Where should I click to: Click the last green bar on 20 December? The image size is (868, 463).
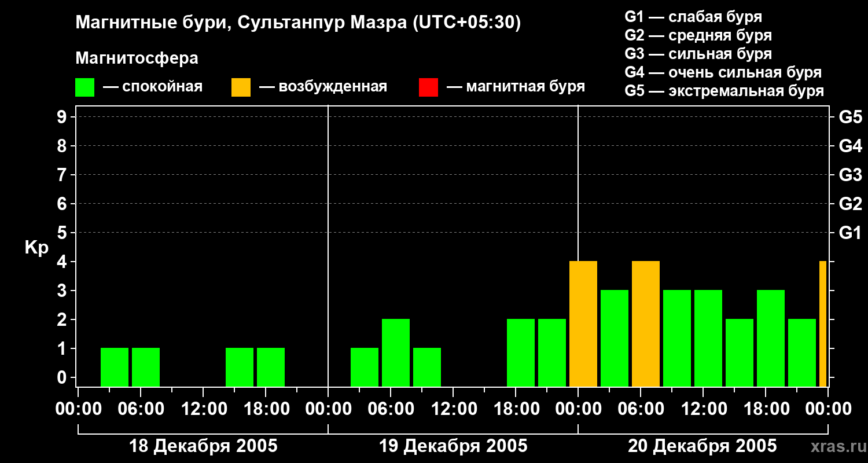click(x=802, y=352)
